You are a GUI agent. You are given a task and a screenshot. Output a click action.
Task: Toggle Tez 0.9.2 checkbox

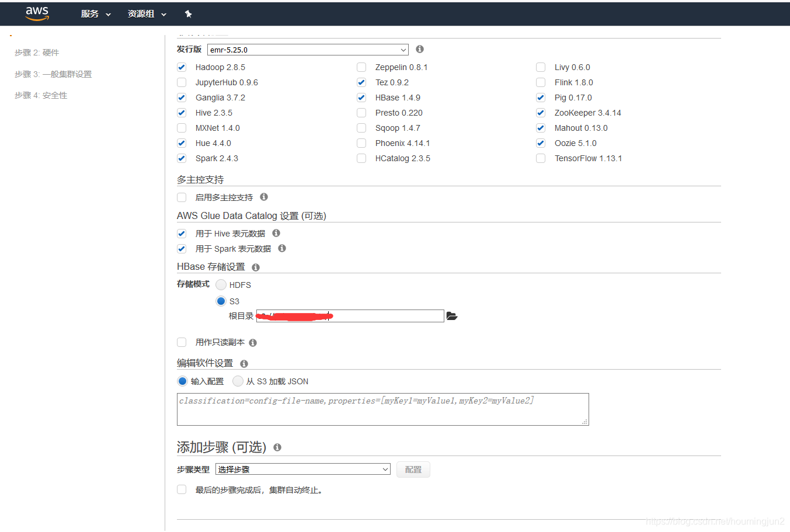[361, 82]
